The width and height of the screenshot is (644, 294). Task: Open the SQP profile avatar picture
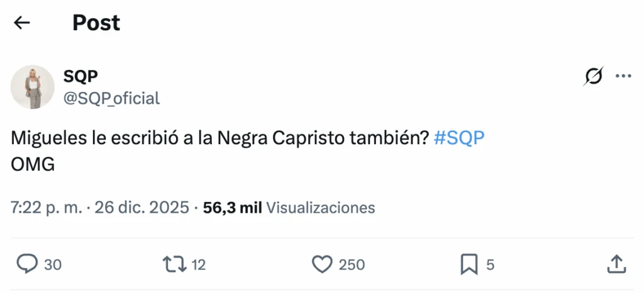[x=33, y=87]
